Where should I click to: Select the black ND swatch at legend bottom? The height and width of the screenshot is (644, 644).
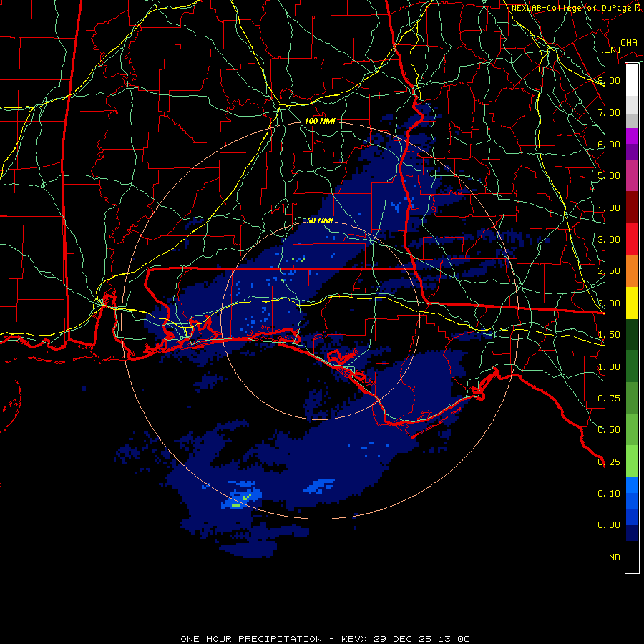coord(632,557)
